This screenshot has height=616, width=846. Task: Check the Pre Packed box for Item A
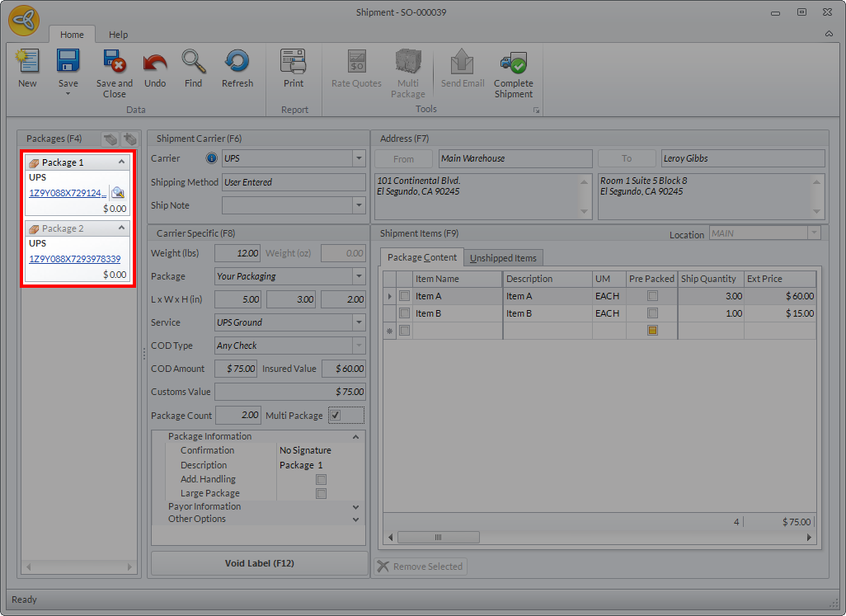tap(652, 296)
